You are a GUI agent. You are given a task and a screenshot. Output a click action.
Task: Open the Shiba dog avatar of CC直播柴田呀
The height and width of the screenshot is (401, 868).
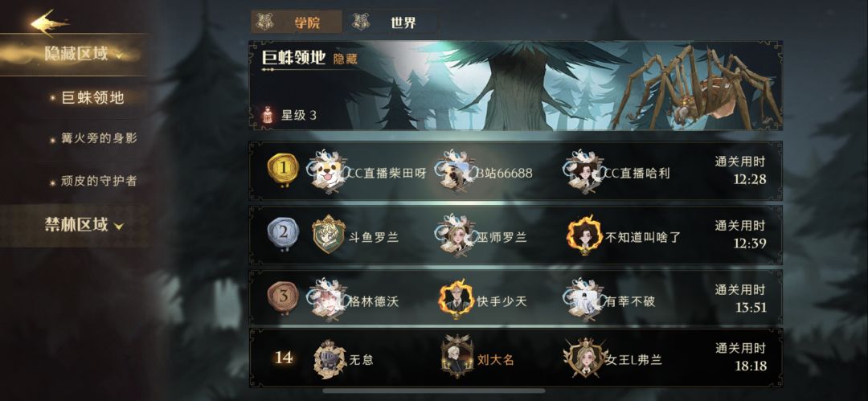coord(328,171)
